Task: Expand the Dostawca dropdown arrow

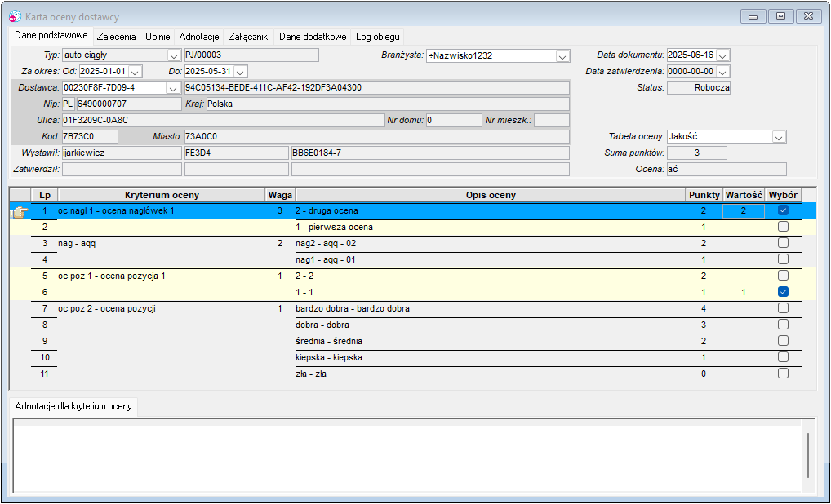Action: pos(173,88)
